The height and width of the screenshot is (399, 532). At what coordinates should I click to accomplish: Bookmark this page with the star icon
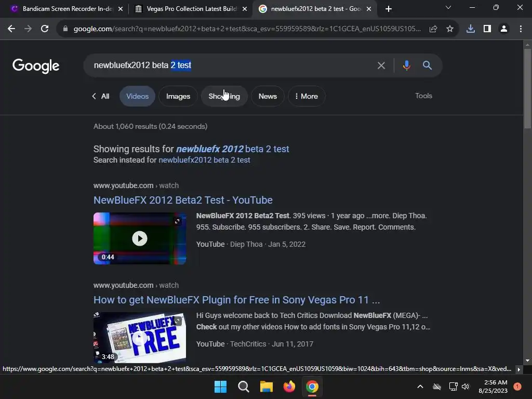(x=450, y=29)
